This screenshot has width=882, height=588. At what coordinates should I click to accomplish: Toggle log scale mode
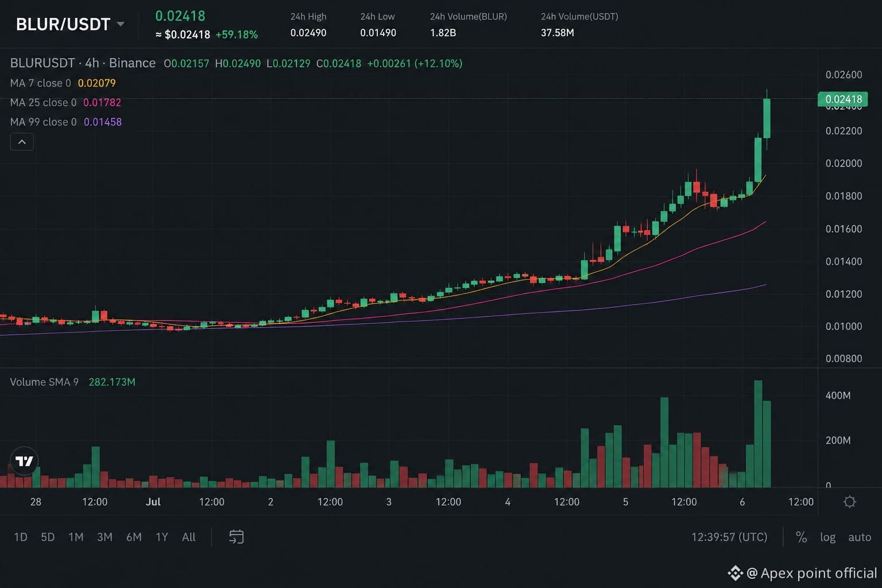(x=827, y=537)
